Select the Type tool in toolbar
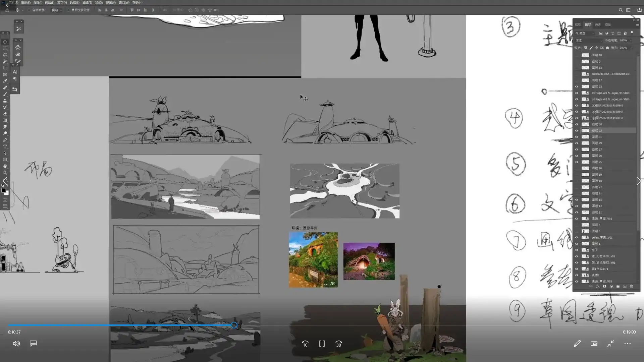The width and height of the screenshot is (644, 362). (5, 146)
